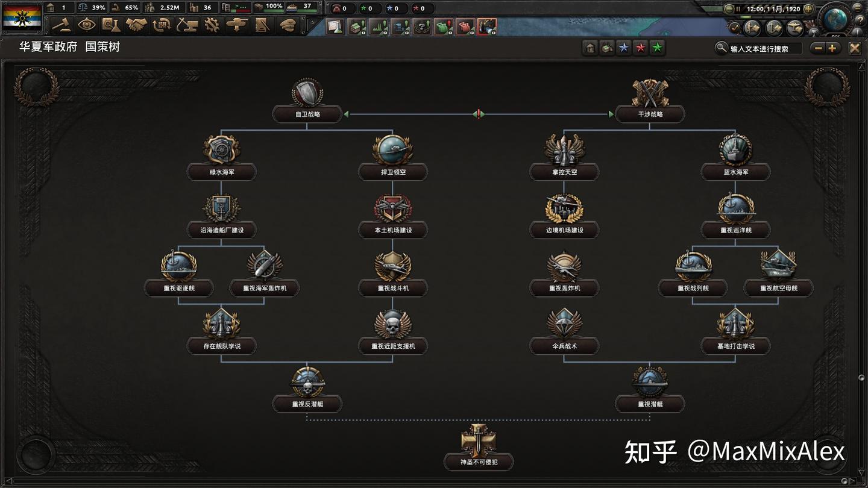The width and height of the screenshot is (868, 488).
Task: Select the 掌控天空 focus
Action: coord(565,172)
